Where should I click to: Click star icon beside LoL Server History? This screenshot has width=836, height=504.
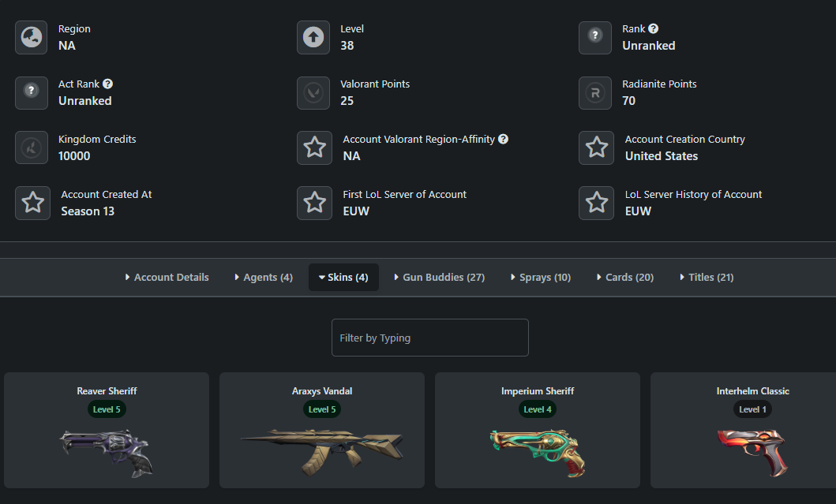tap(597, 203)
